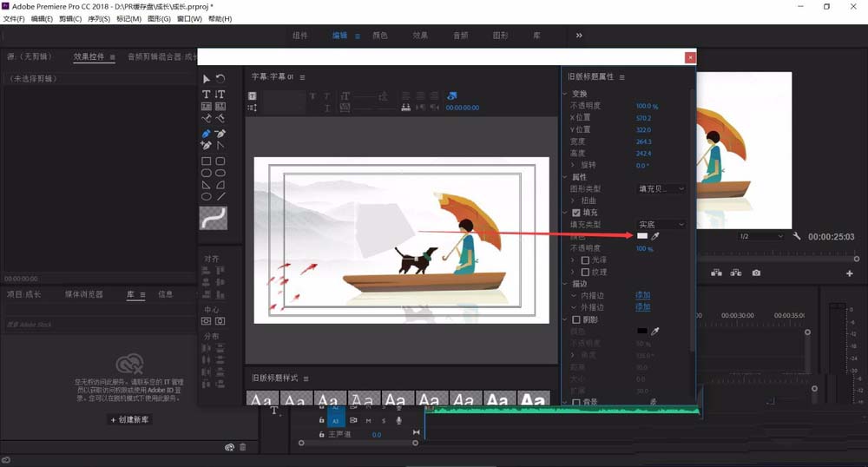Select the horizontal Area Type tool
This screenshot has width=868, height=467.
206,106
